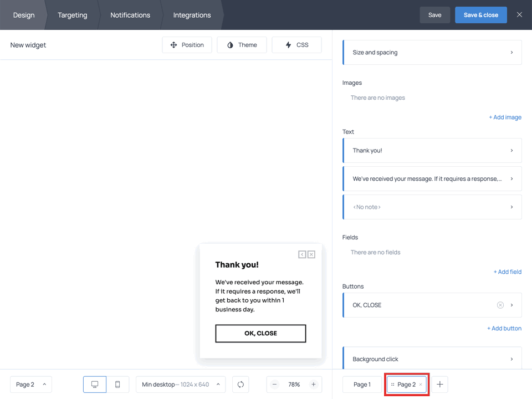The height and width of the screenshot is (399, 532).
Task: Add a new page with plus icon
Action: tap(440, 385)
